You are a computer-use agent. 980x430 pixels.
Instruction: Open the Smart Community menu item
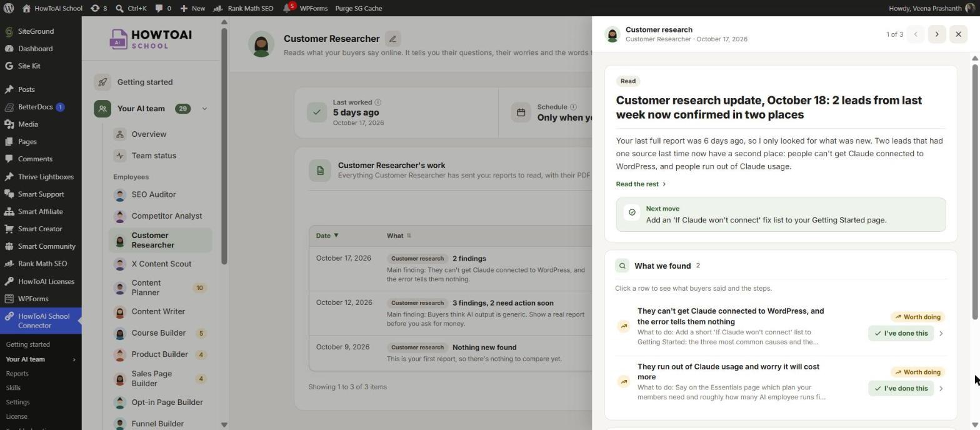point(46,247)
